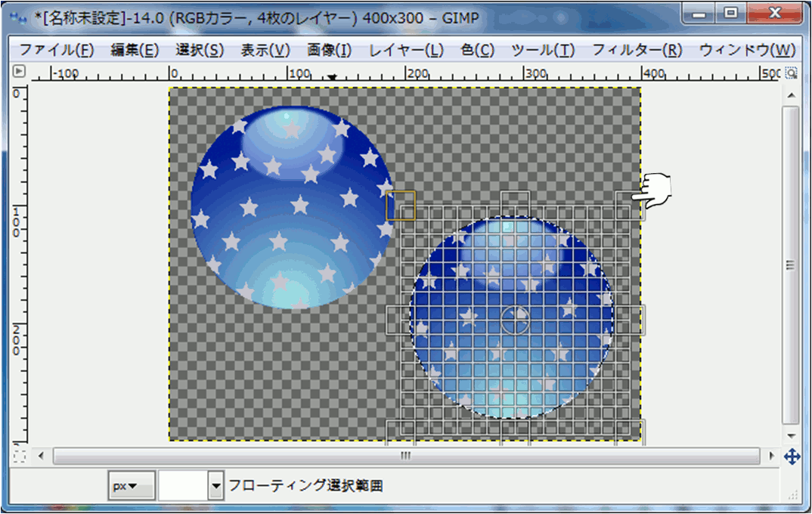Open the ウィンドウ(W) menu

point(747,51)
